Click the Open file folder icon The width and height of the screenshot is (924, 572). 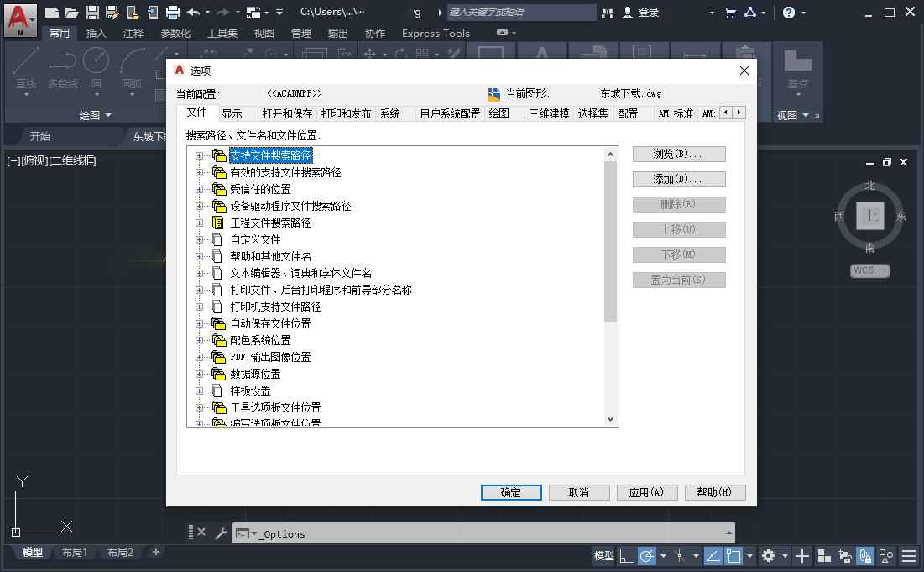click(x=72, y=12)
